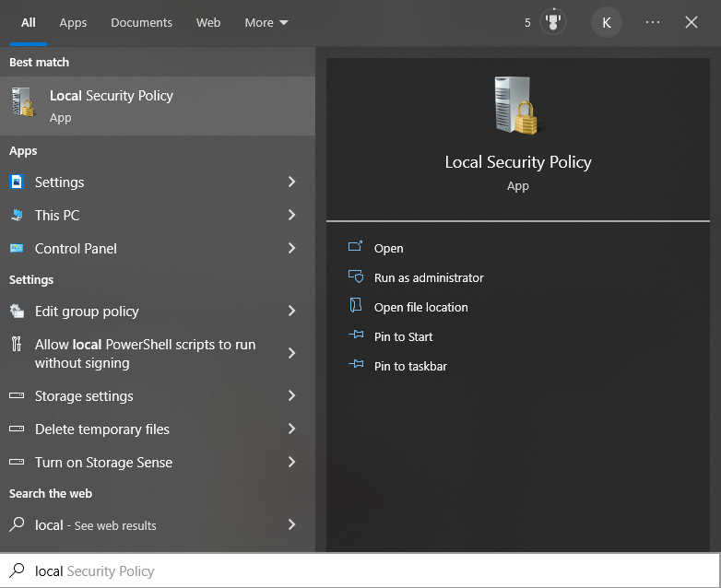Choose Open file location
Viewport: 721px width, 588px height.
point(420,307)
